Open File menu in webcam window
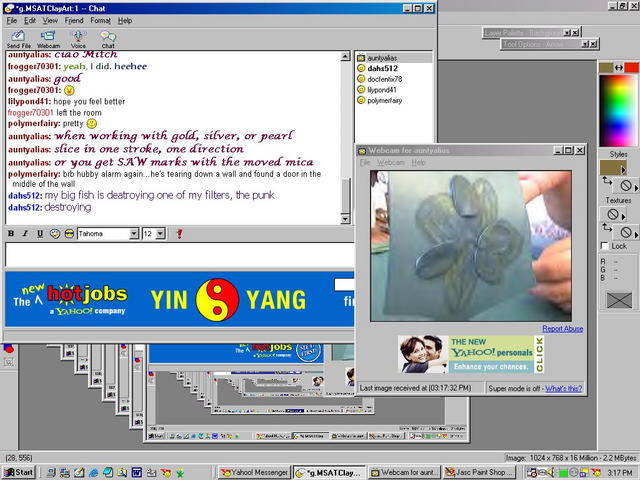 point(365,162)
